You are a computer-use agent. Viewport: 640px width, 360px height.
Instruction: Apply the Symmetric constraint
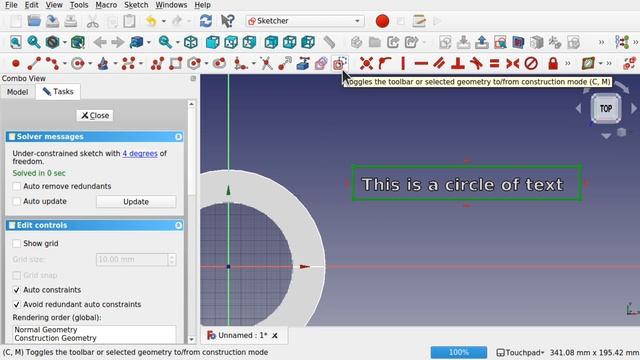[512, 64]
